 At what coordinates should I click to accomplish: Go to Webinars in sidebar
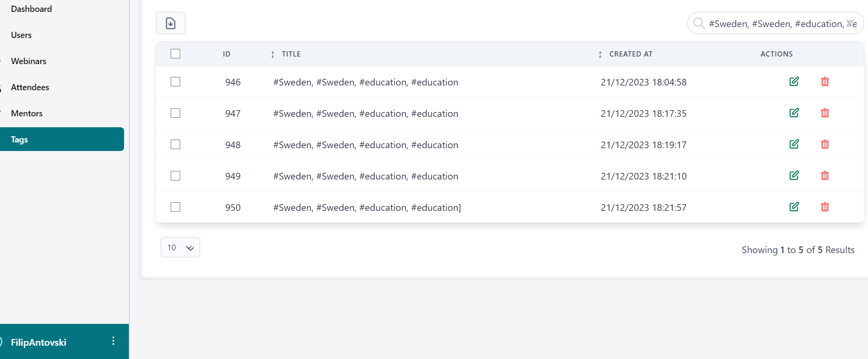pos(29,61)
